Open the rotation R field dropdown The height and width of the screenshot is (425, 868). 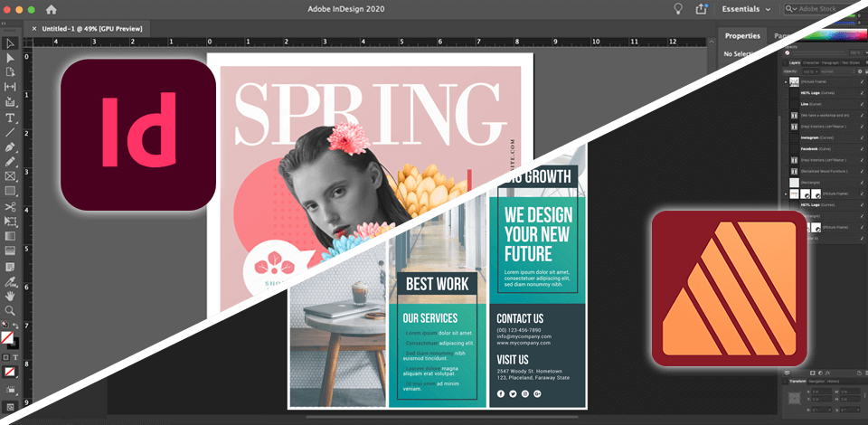tap(830, 410)
